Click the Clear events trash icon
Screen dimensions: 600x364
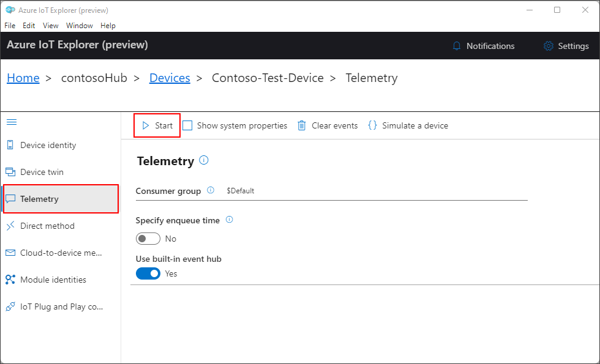point(302,125)
